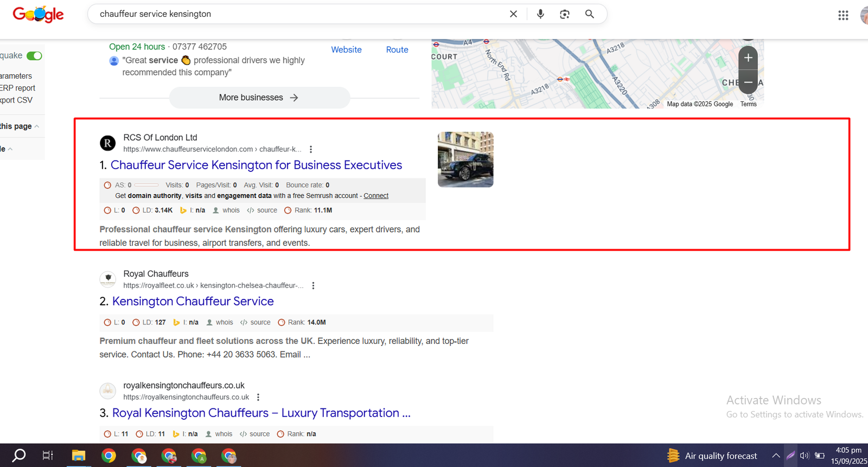The height and width of the screenshot is (467, 868).
Task: Click the More businesses button
Action: pos(259,98)
